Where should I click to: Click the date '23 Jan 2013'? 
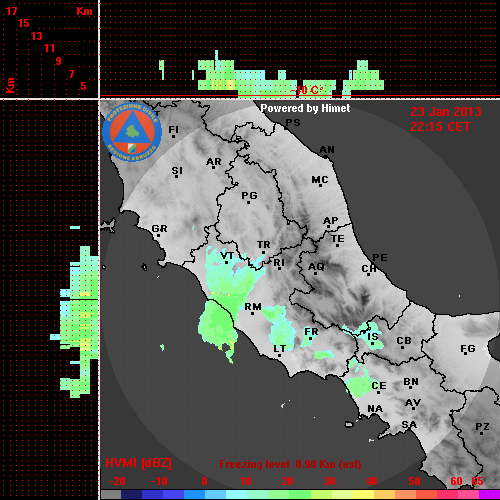coord(446,112)
